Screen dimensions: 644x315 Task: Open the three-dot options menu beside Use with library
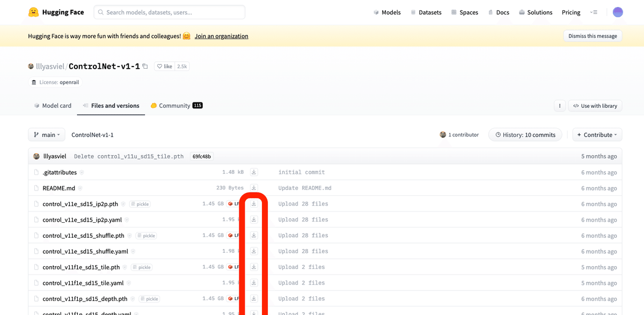(560, 106)
